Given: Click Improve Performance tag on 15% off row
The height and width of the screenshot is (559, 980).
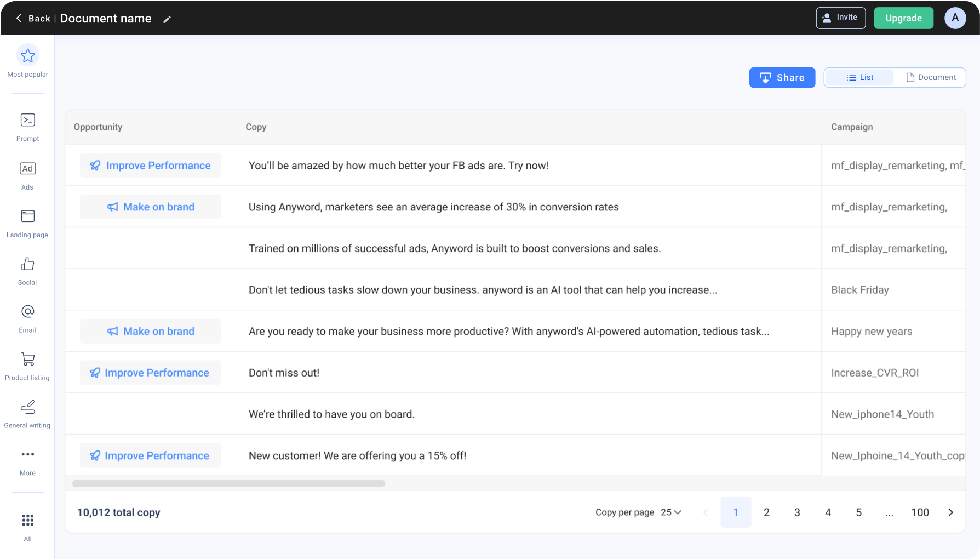Looking at the screenshot, I should coord(150,455).
